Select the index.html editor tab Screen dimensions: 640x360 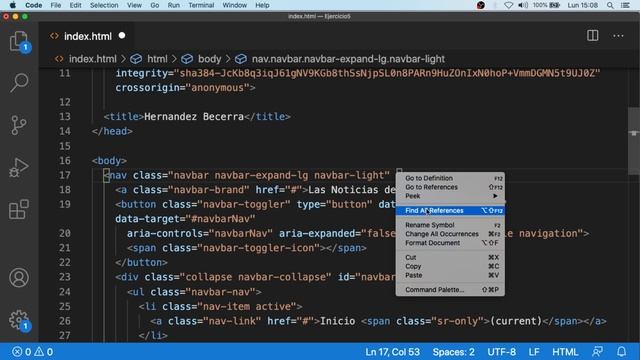(x=87, y=36)
